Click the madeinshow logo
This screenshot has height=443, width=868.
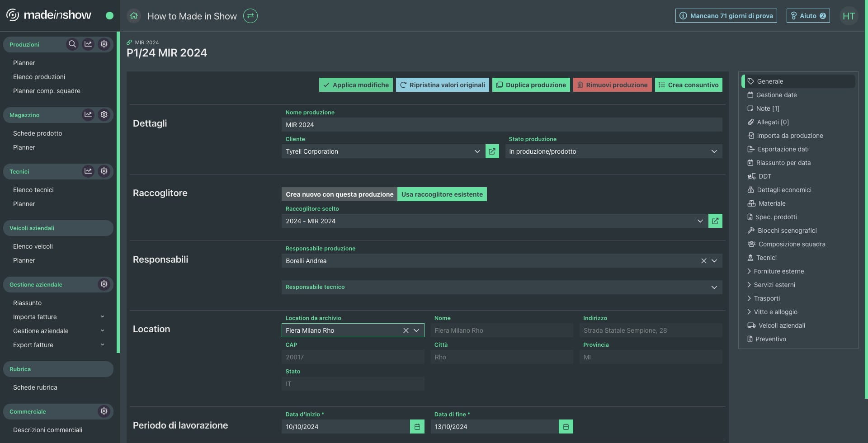tap(49, 15)
